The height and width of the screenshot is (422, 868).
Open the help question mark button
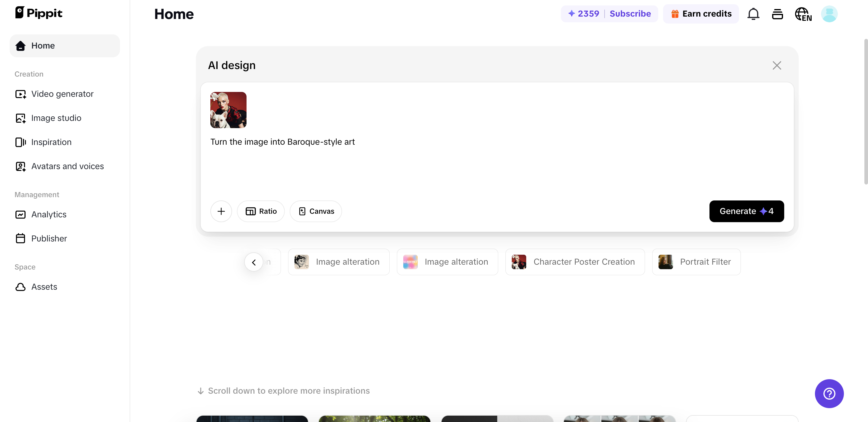829,393
